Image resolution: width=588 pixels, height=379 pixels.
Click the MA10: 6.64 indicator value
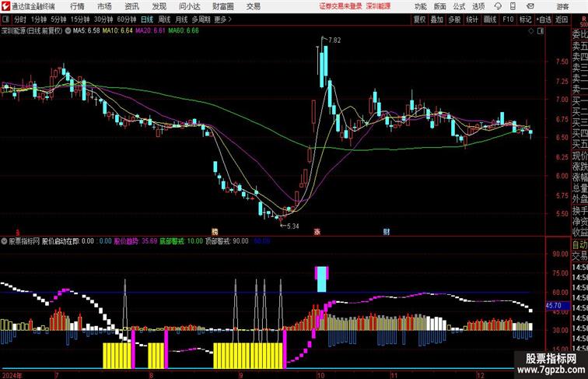(117, 31)
